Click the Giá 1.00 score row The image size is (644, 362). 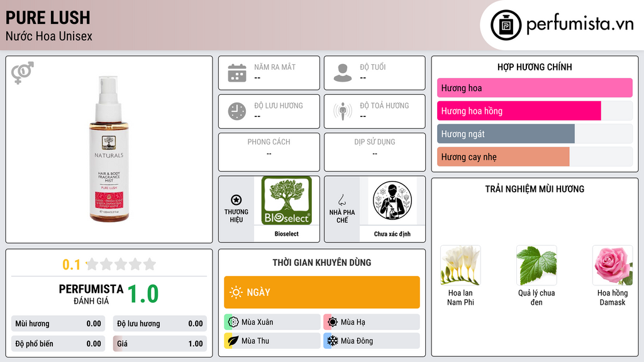[x=160, y=344]
